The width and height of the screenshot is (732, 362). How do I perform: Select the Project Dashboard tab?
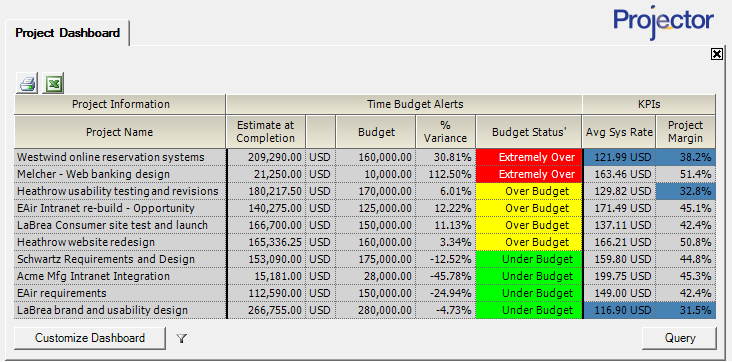68,33
